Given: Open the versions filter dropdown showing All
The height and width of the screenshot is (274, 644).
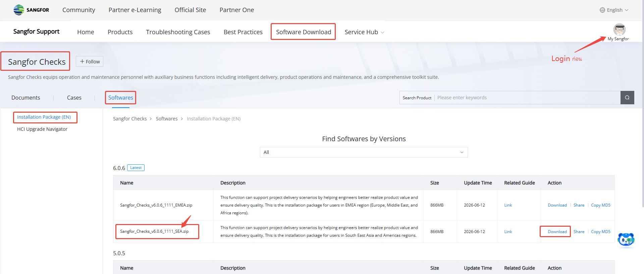Looking at the screenshot, I should pos(364,152).
